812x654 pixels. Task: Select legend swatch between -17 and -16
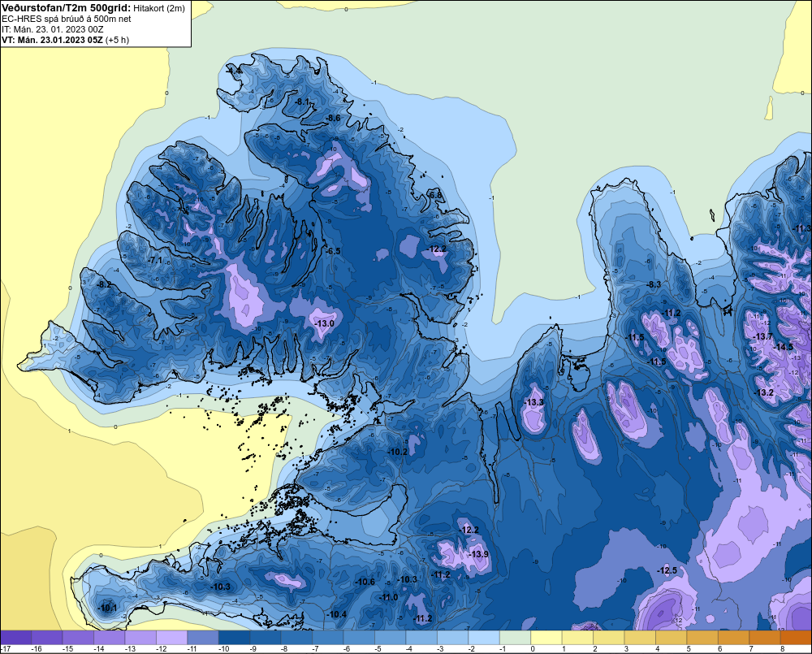15,638
